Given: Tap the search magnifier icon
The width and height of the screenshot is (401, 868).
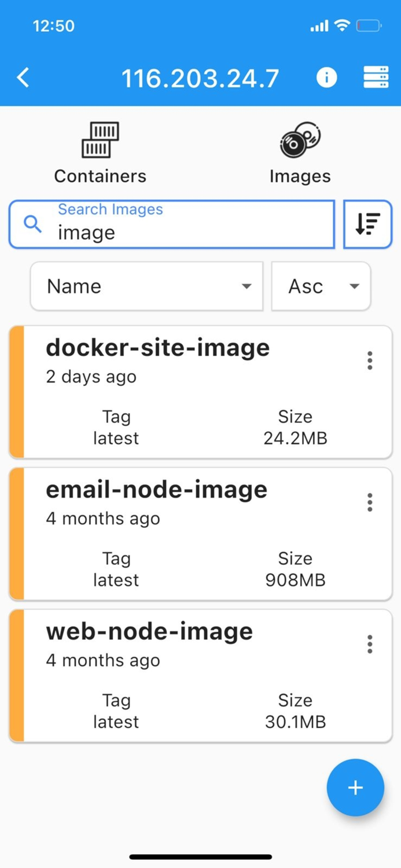Looking at the screenshot, I should 32,225.
